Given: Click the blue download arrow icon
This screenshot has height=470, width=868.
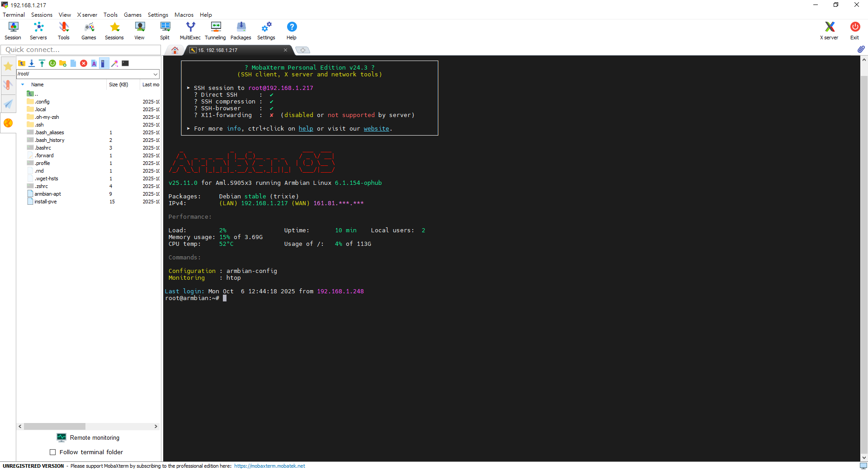Looking at the screenshot, I should [x=32, y=63].
